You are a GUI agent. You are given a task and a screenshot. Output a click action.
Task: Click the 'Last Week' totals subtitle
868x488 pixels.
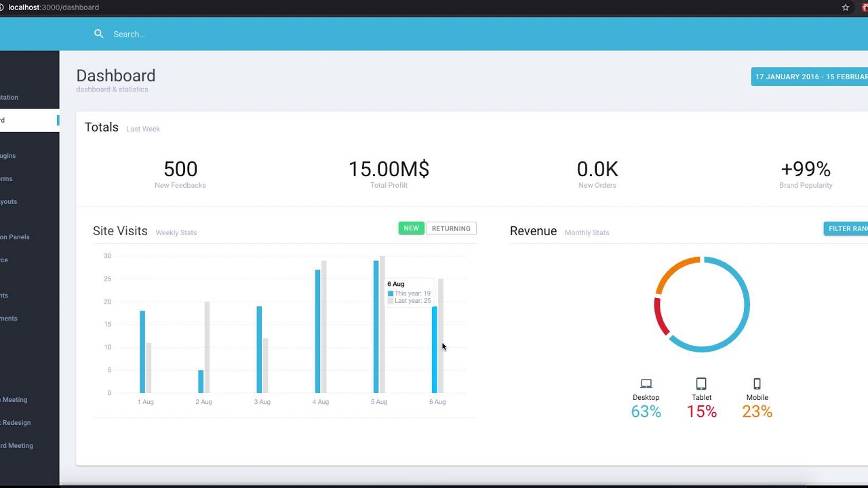143,129
